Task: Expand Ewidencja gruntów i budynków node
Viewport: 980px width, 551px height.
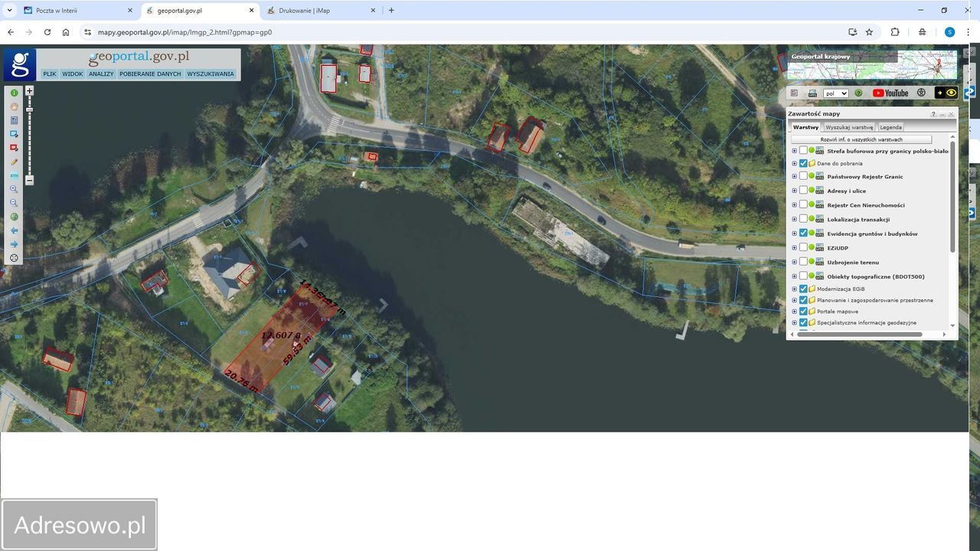Action: point(795,233)
